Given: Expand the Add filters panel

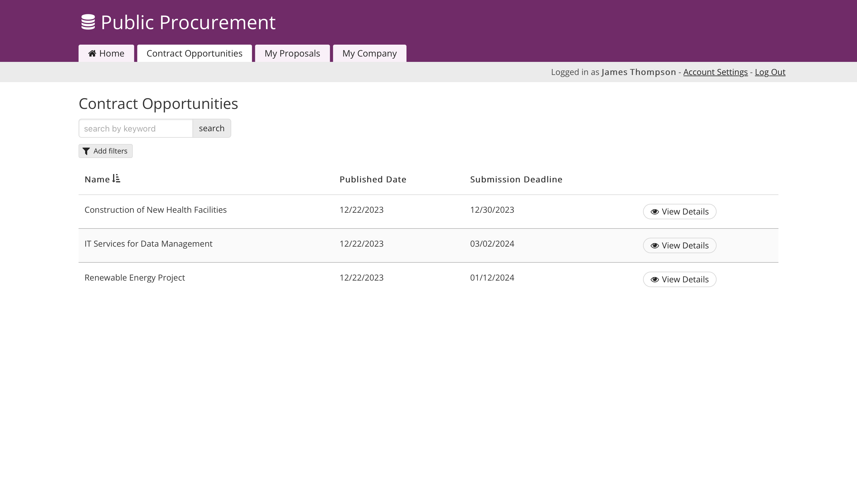Looking at the screenshot, I should click(106, 151).
